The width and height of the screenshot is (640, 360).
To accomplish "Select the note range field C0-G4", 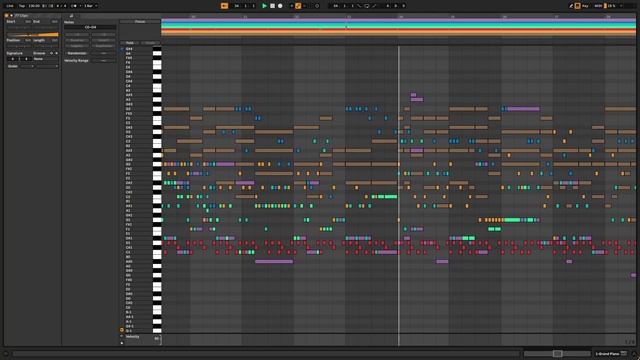I will click(90, 27).
